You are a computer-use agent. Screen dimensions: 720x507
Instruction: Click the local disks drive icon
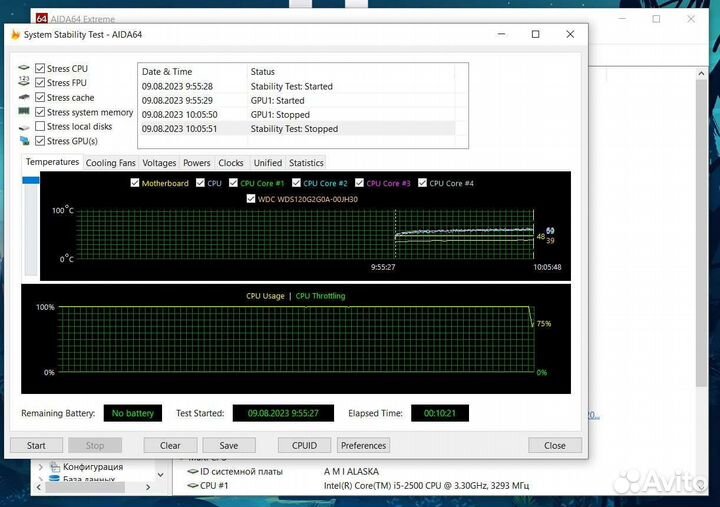point(24,127)
